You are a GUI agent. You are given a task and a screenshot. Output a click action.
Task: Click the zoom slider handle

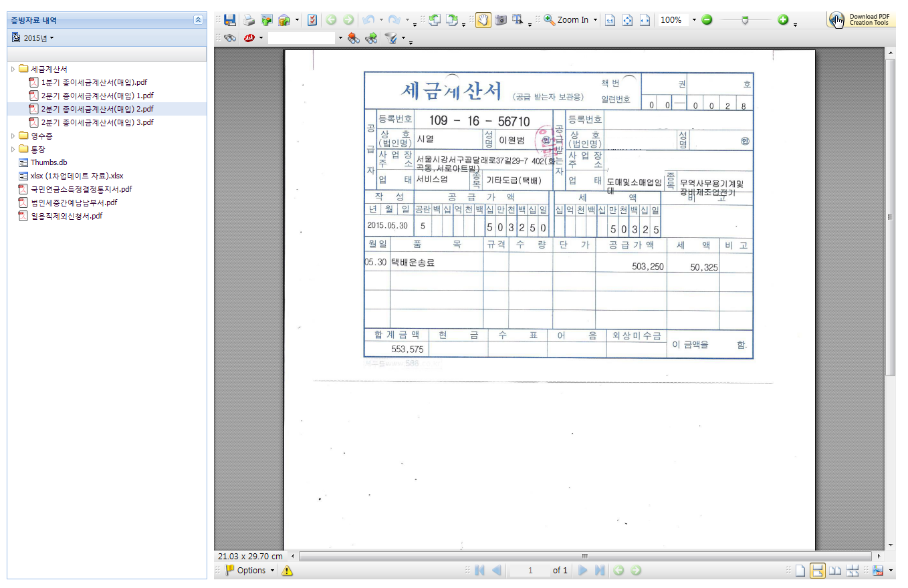[746, 20]
